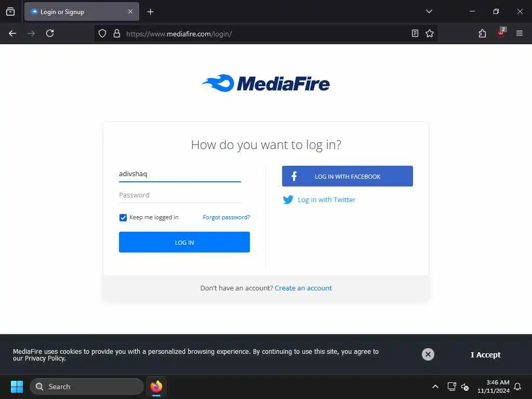Open the Firefox hamburger application menu

click(x=520, y=33)
